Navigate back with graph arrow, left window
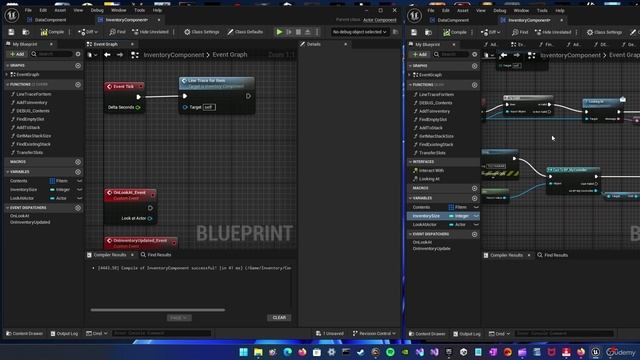This screenshot has width=640, height=360. 107,55
